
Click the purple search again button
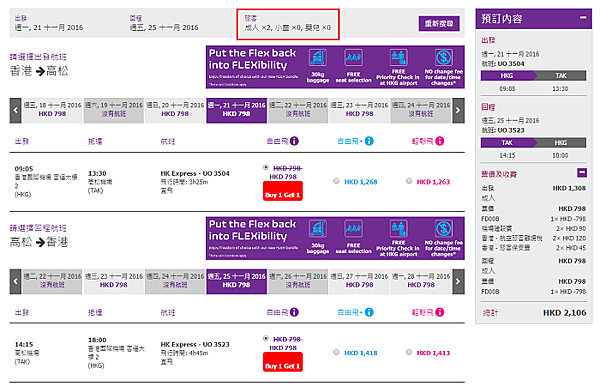pyautogui.click(x=439, y=24)
